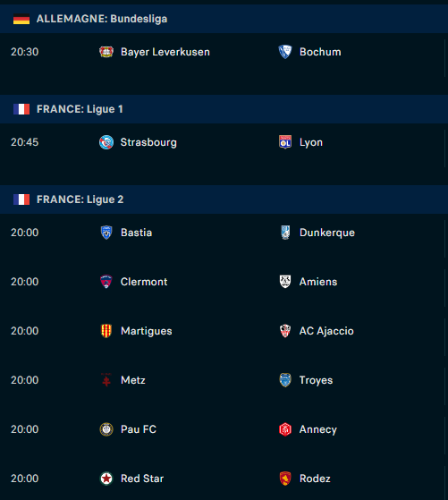Click the Bastia club badge
Image resolution: width=448 pixels, height=500 pixels.
click(106, 233)
